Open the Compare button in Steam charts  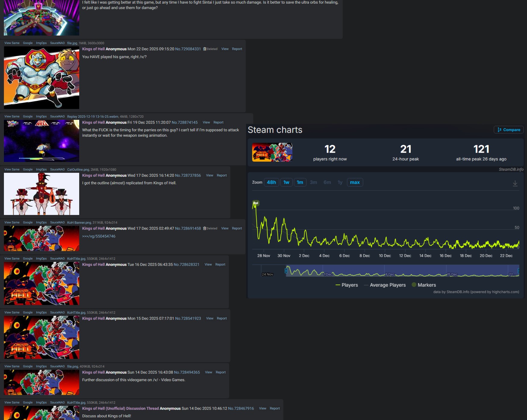click(509, 130)
